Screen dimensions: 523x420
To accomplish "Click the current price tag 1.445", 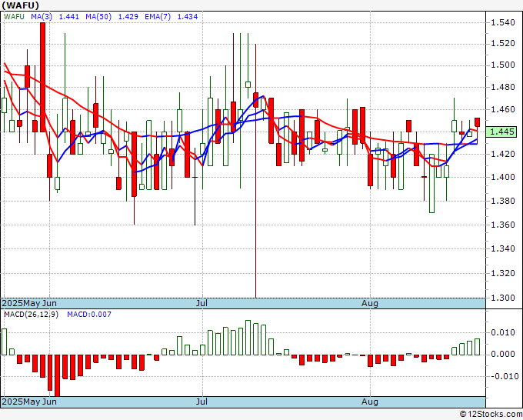I will coord(502,132).
